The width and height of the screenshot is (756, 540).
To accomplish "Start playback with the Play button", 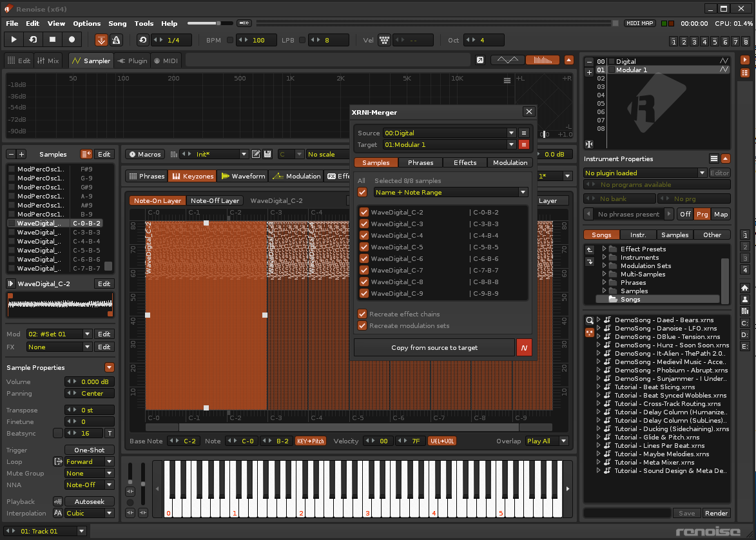I will pos(14,39).
